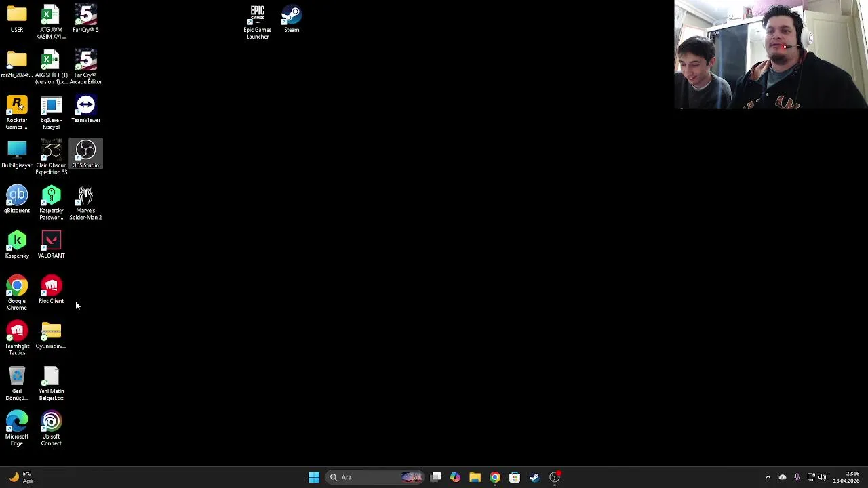Launch Ubisoft Connect desktop shortcut
868x488 pixels.
coord(51,429)
